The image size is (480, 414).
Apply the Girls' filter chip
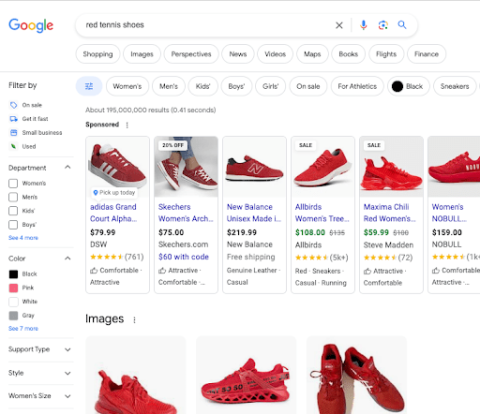tap(270, 86)
